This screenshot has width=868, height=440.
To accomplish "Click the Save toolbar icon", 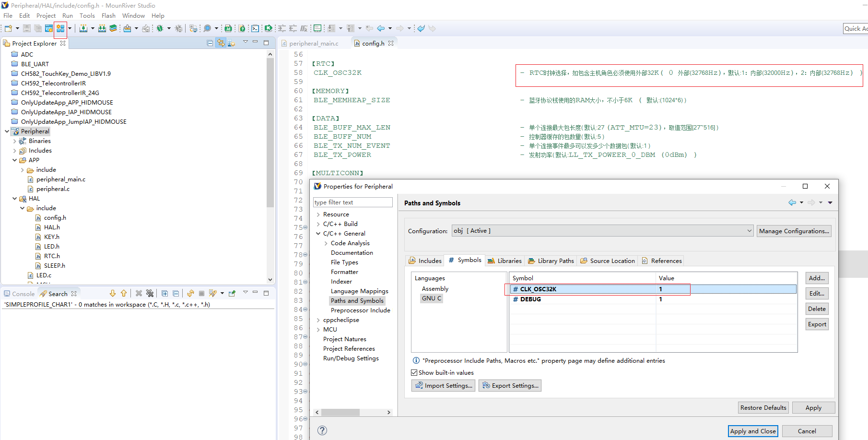I will tap(27, 28).
